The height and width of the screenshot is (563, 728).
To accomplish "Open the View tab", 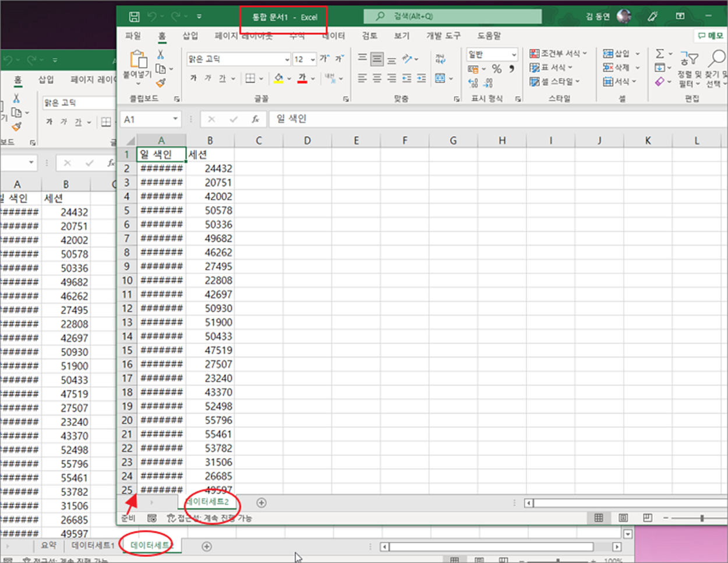I will (x=402, y=36).
